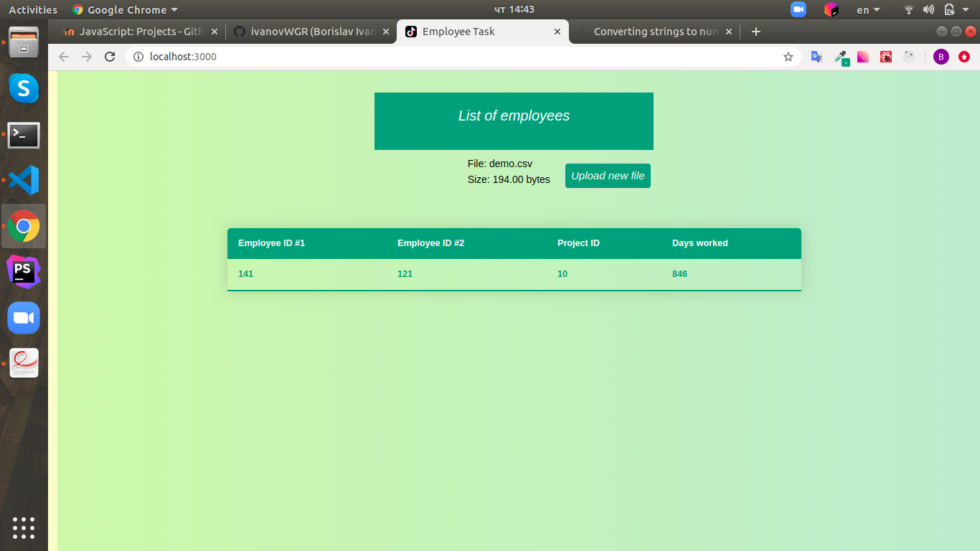Bookmark the page with the star icon
The height and width of the screenshot is (551, 980).
coord(788,57)
